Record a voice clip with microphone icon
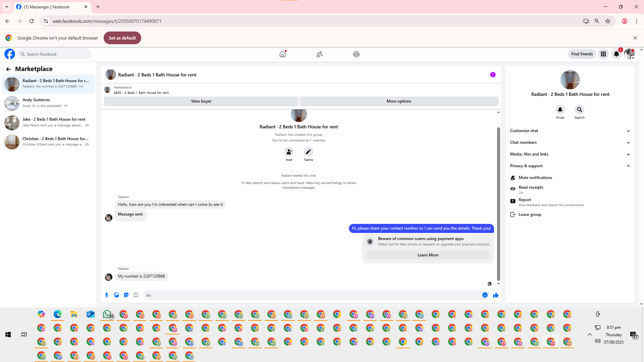The width and height of the screenshot is (644, 362). (107, 295)
